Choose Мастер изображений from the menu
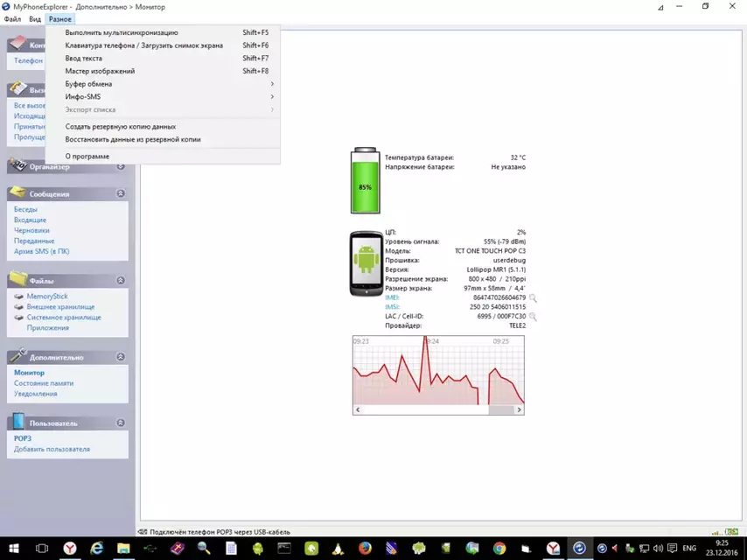The height and width of the screenshot is (560, 747). 163,71
